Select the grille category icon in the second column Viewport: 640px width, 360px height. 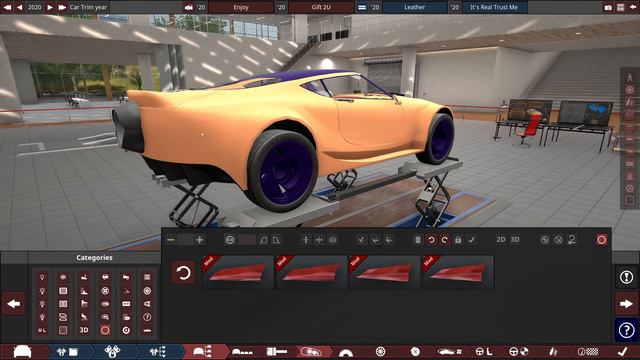click(63, 291)
